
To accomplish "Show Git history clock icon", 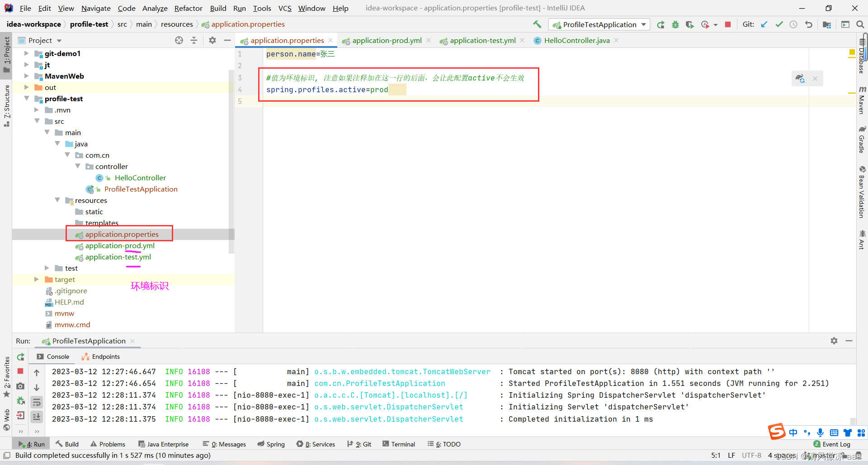I will pos(793,24).
